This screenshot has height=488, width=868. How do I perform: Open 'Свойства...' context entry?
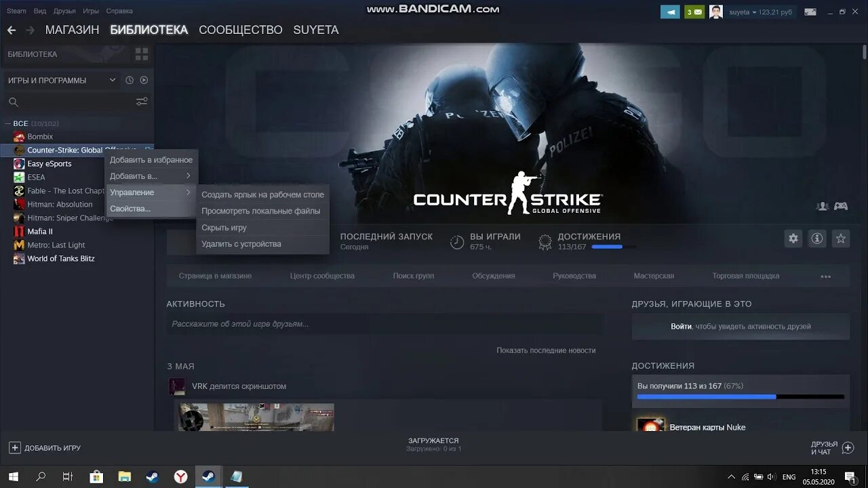click(151, 209)
